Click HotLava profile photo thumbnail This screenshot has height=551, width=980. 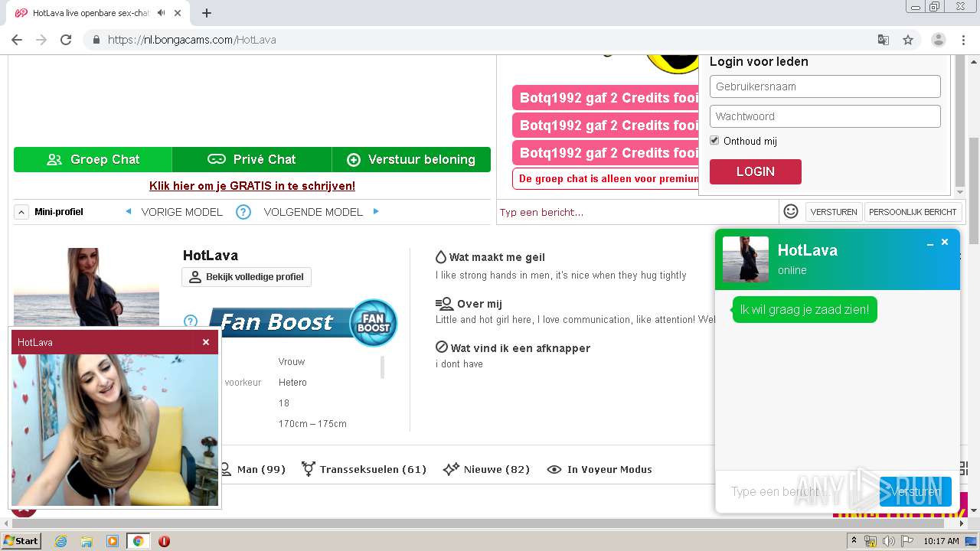tap(87, 287)
